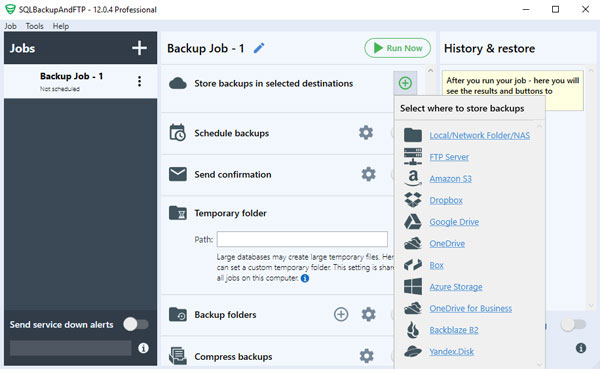This screenshot has height=369, width=600.
Task: Click the Temporary folder hourglass icon
Action: pyautogui.click(x=178, y=213)
